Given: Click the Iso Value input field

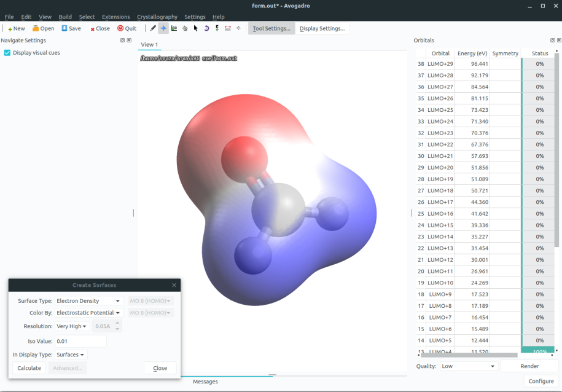Looking at the screenshot, I should 80,341.
